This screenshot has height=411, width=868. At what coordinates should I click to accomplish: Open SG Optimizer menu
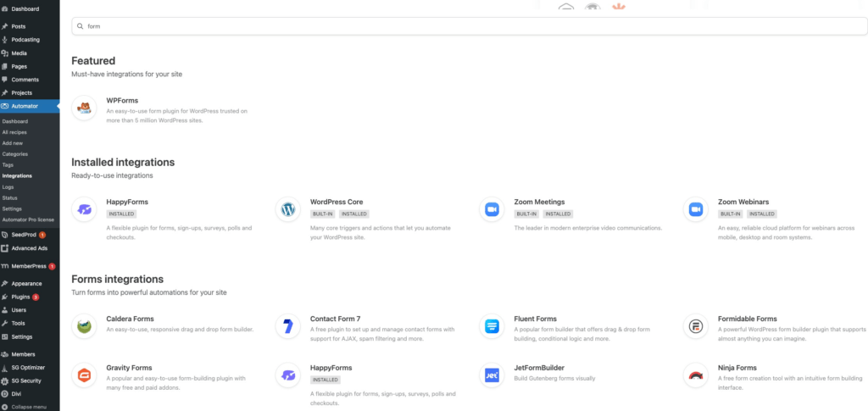[x=30, y=367]
